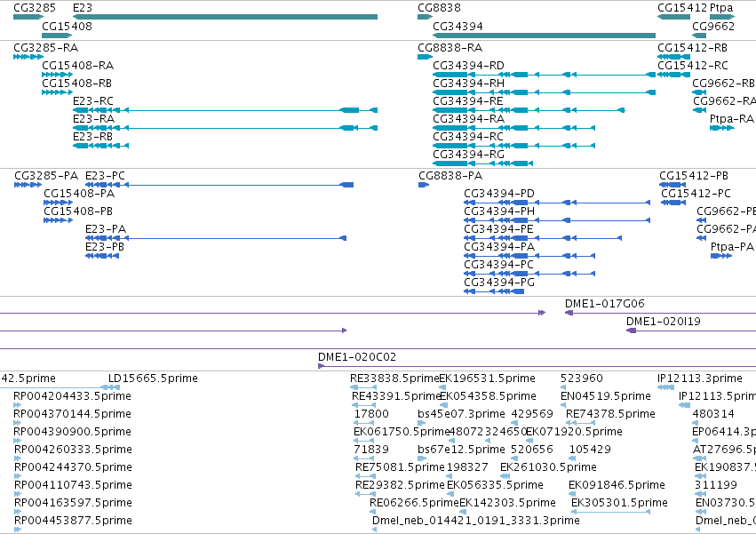
Task: Click the CG9662 gene label
Action: coord(713,26)
